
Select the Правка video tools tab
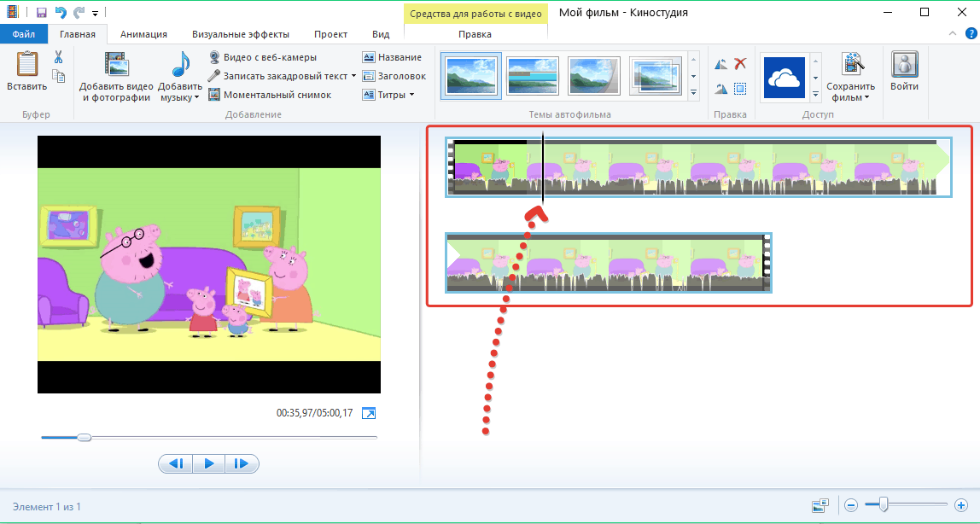(475, 34)
